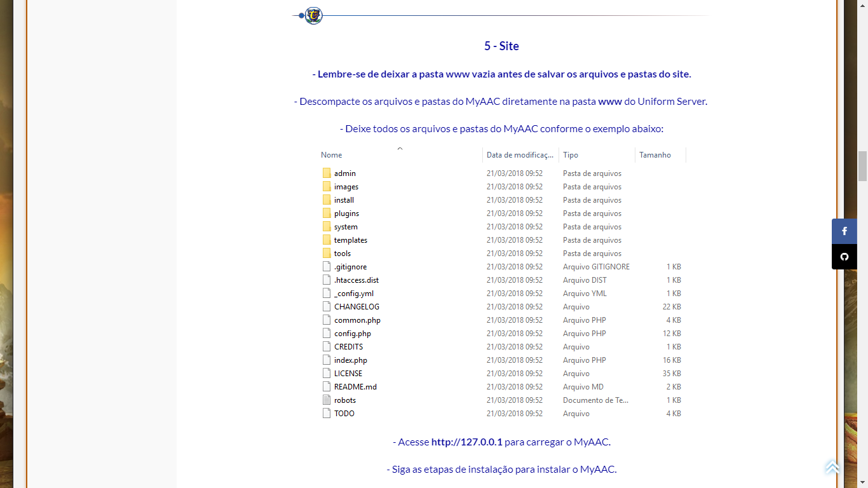Click the Facebook share icon
868x488 pixels.
tap(844, 231)
